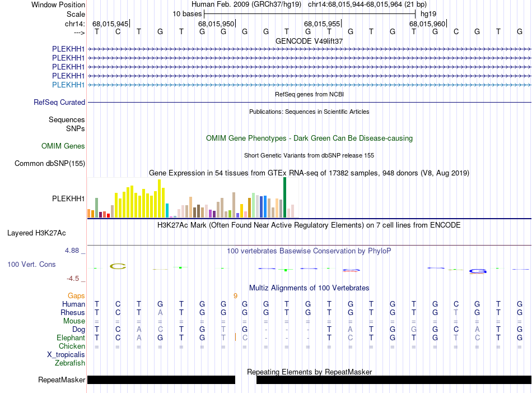This screenshot has width=532, height=393.
Task: Select the Elephant species label
Action: point(71,338)
